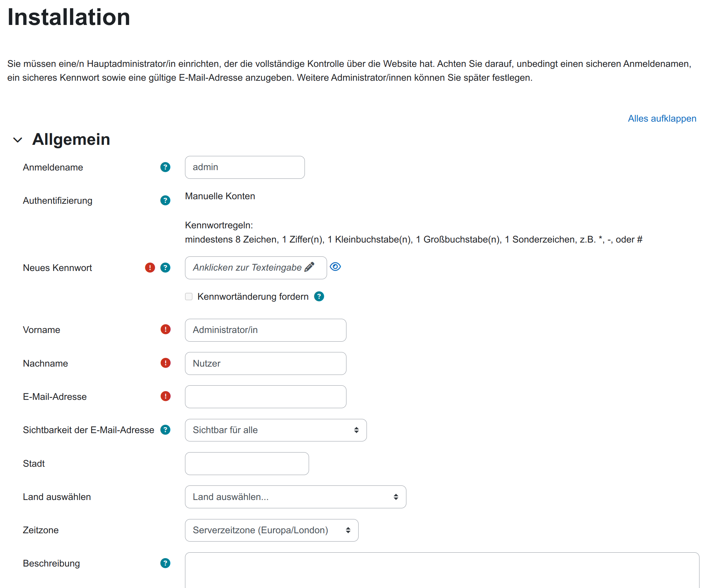Click help icon next to Anmeldename

(x=165, y=167)
